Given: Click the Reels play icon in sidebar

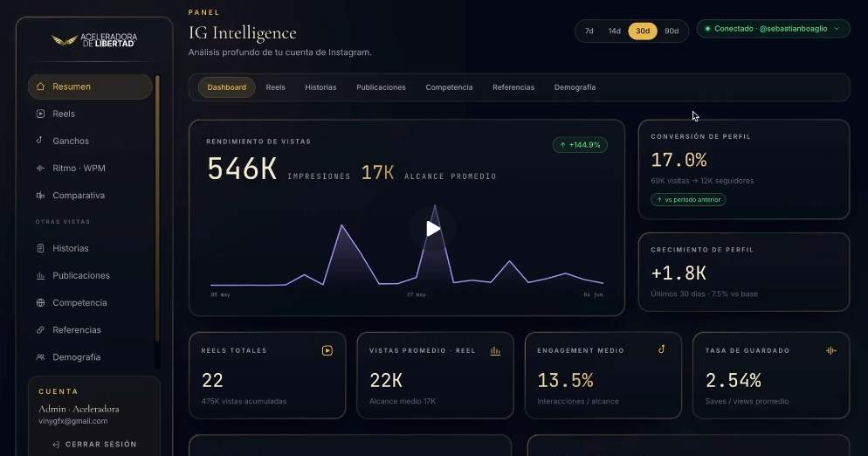Looking at the screenshot, I should pyautogui.click(x=40, y=114).
